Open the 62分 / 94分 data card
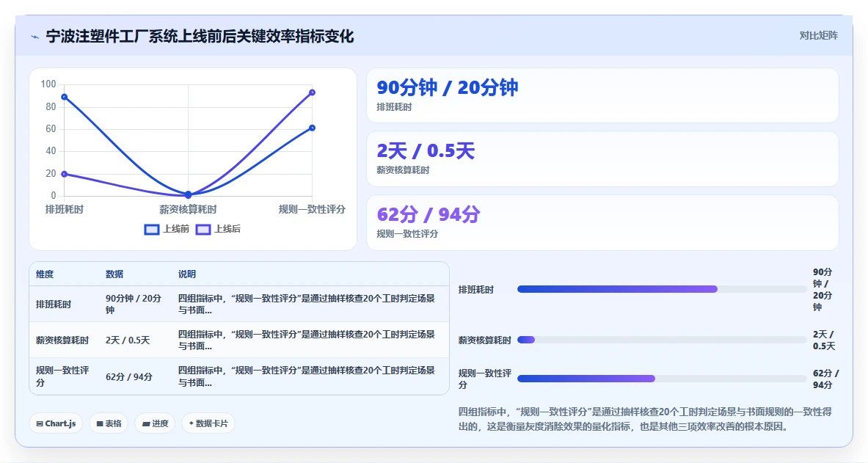This screenshot has width=868, height=463. click(x=602, y=222)
